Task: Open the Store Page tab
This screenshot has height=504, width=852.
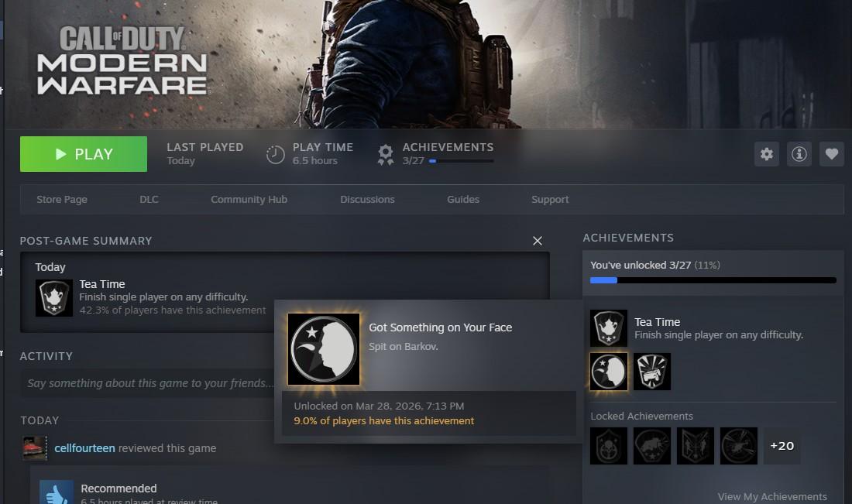Action: point(62,200)
